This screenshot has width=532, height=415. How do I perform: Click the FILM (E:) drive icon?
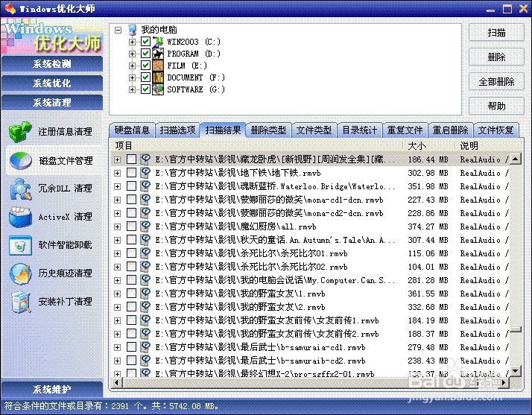click(158, 66)
